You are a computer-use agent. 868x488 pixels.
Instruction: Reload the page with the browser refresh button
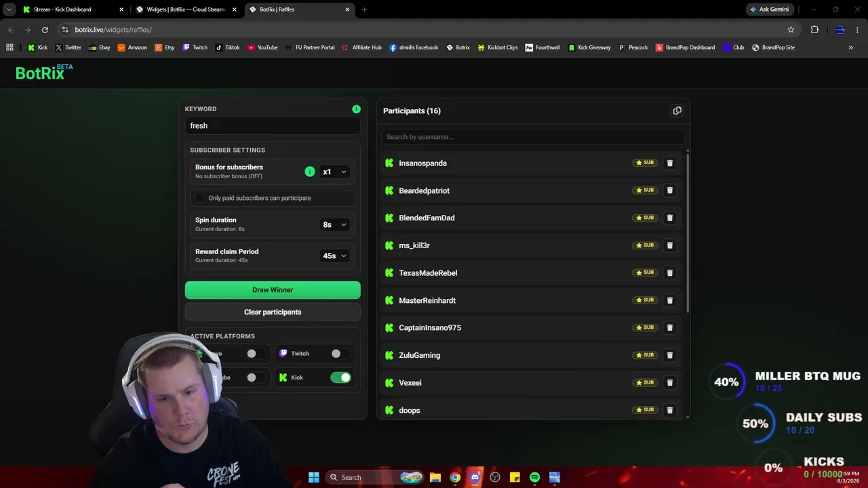click(x=45, y=30)
